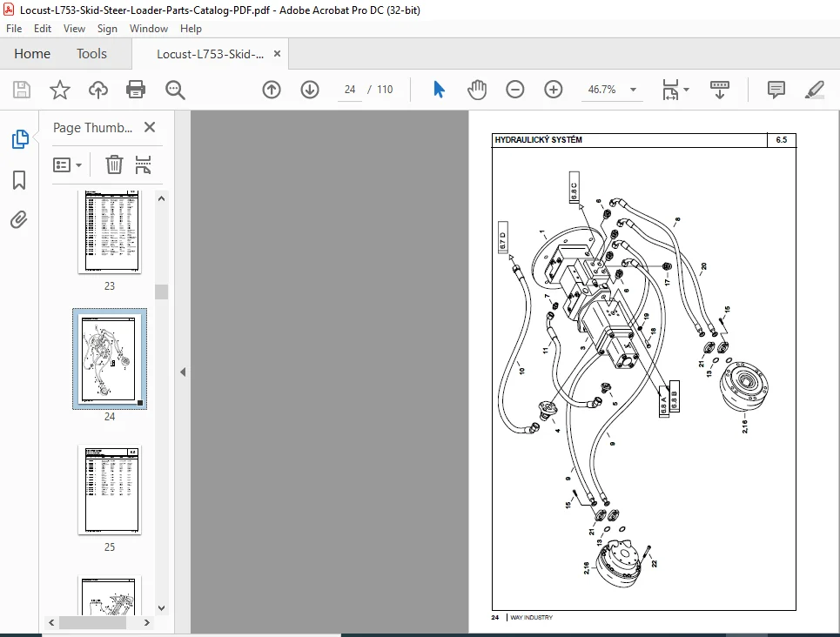The width and height of the screenshot is (840, 637).
Task: Open the find text search tool
Action: coord(175,90)
